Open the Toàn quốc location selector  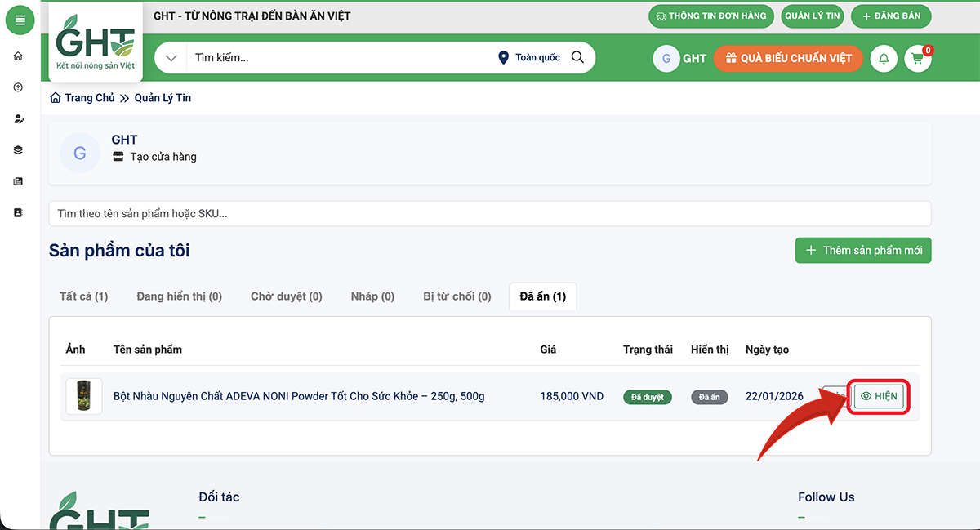click(x=529, y=57)
